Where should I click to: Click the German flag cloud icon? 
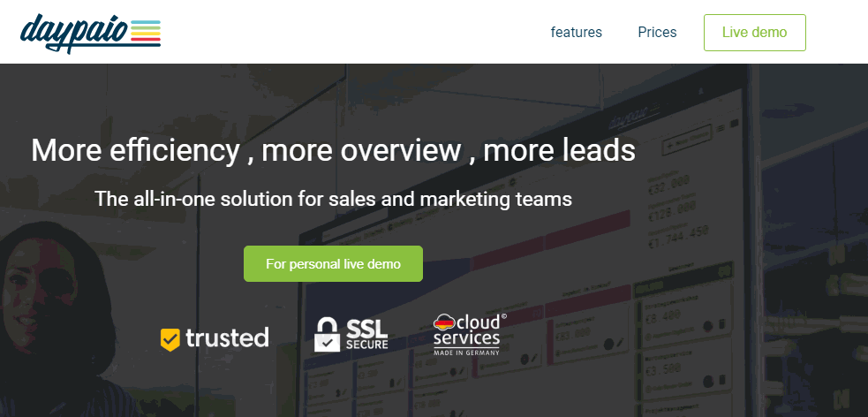[x=444, y=322]
